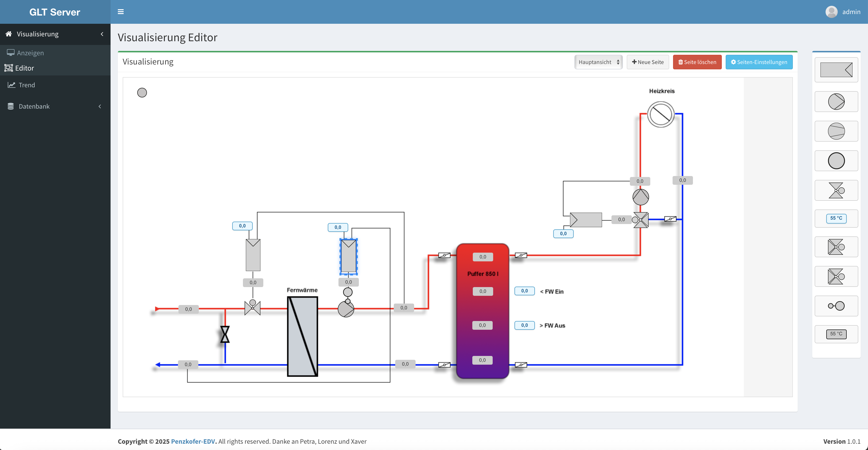This screenshot has height=450, width=868.
Task: Pick the circle with slanted lines palette symbol
Action: (836, 131)
